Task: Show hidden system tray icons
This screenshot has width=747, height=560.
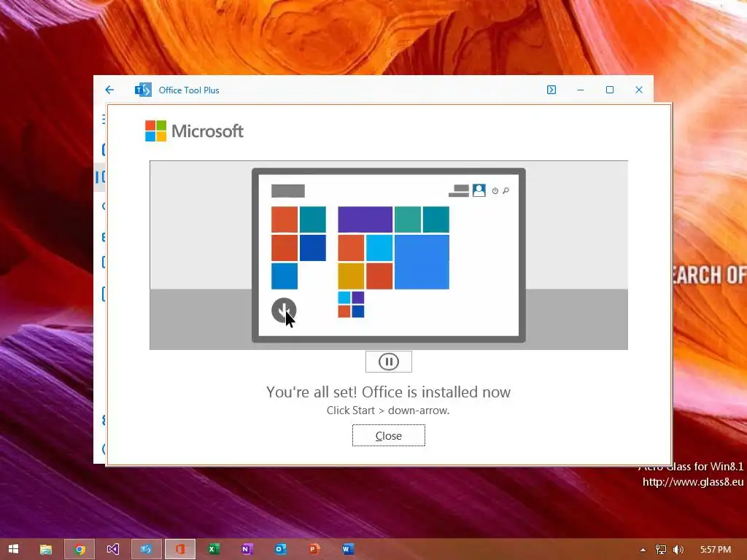Action: [x=643, y=550]
